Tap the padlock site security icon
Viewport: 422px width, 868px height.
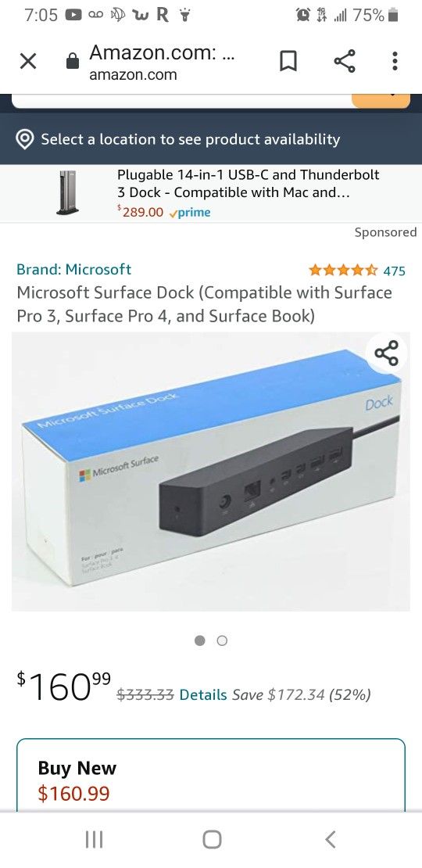click(73, 61)
